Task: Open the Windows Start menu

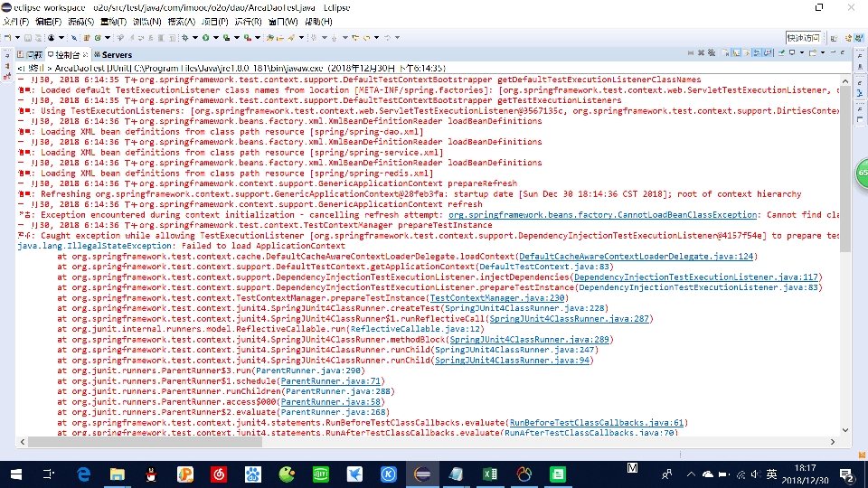Action: click(x=16, y=474)
